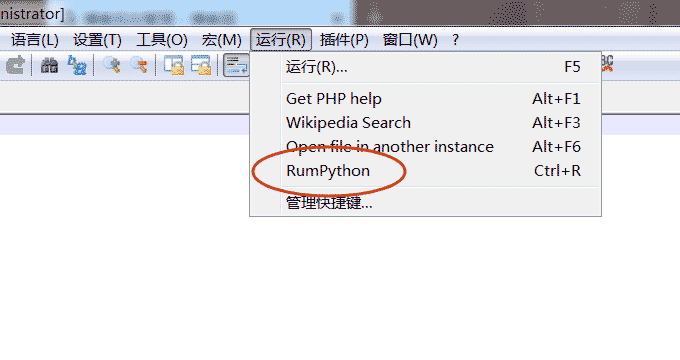Open the ? help menu
Image resolution: width=680 pixels, height=360 pixels.
(x=455, y=40)
